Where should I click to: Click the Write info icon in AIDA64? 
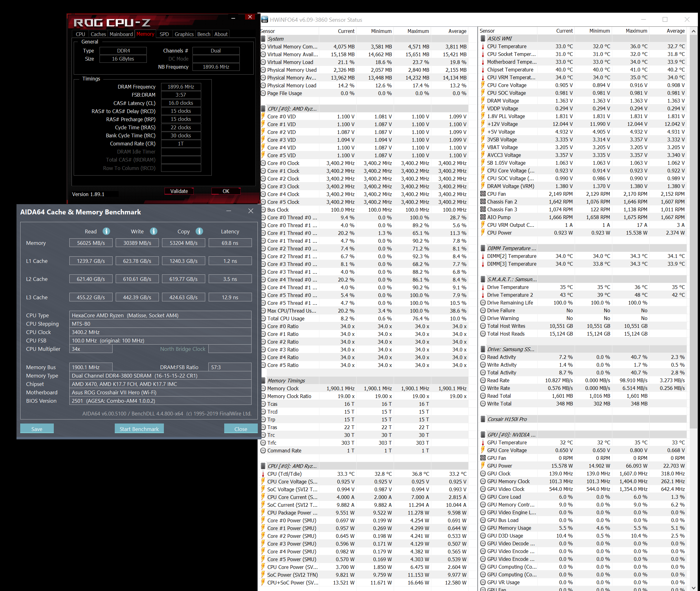click(154, 231)
